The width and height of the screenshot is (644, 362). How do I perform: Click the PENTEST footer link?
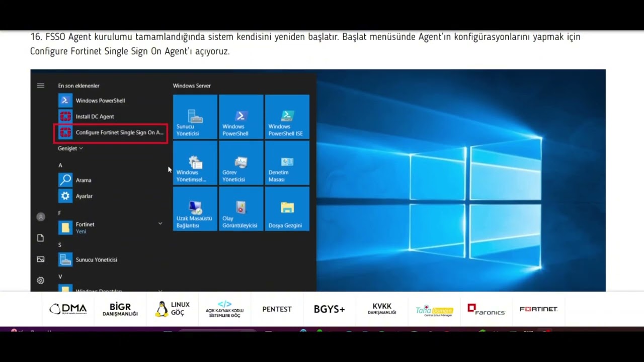pyautogui.click(x=277, y=309)
